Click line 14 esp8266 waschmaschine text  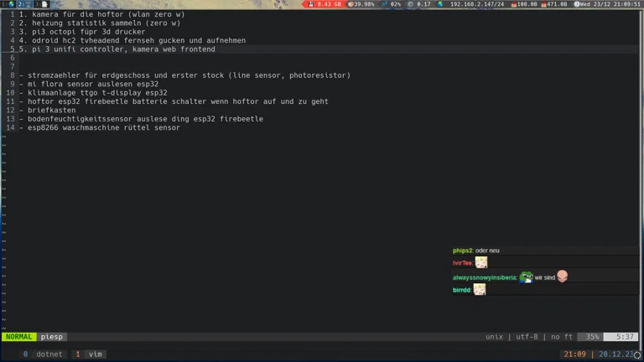tap(102, 128)
